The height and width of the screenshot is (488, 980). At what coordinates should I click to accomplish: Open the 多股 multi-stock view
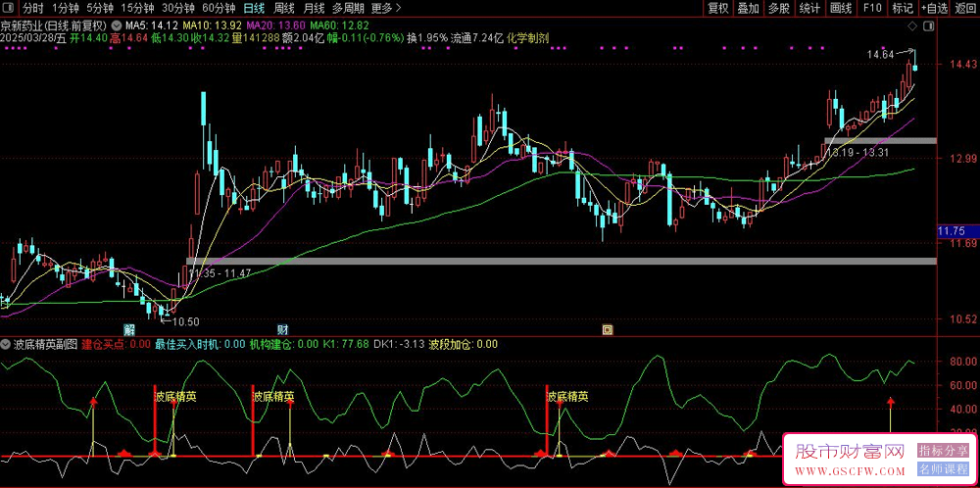(x=779, y=8)
